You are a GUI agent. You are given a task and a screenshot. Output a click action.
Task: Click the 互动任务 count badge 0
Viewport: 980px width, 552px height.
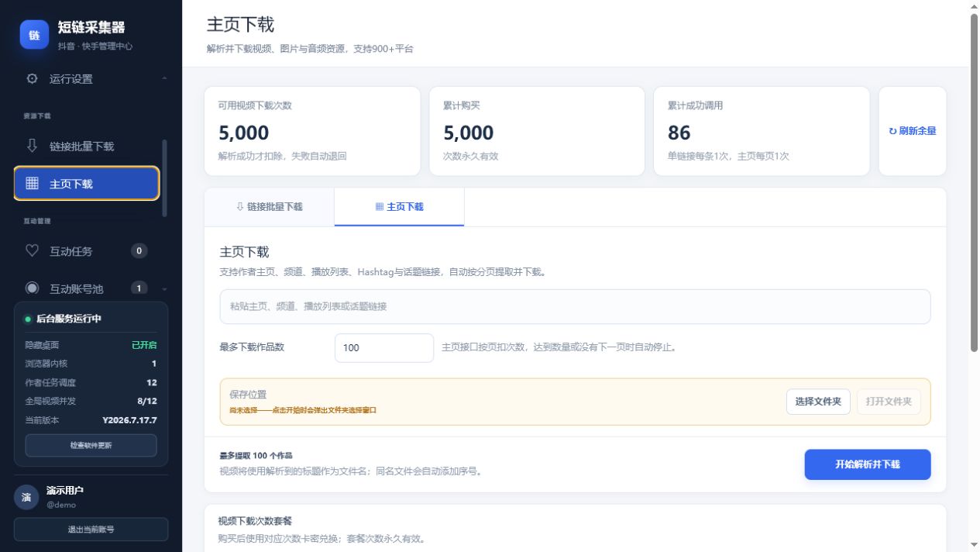point(139,250)
